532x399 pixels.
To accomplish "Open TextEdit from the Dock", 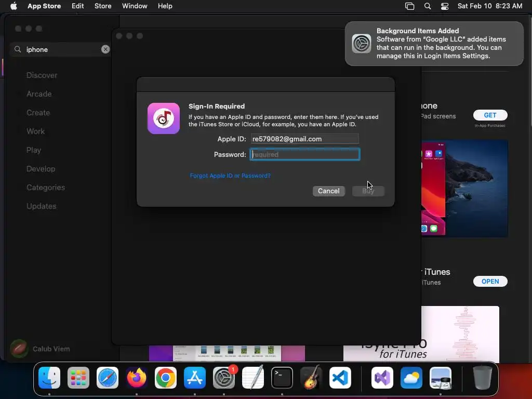I will point(253,378).
